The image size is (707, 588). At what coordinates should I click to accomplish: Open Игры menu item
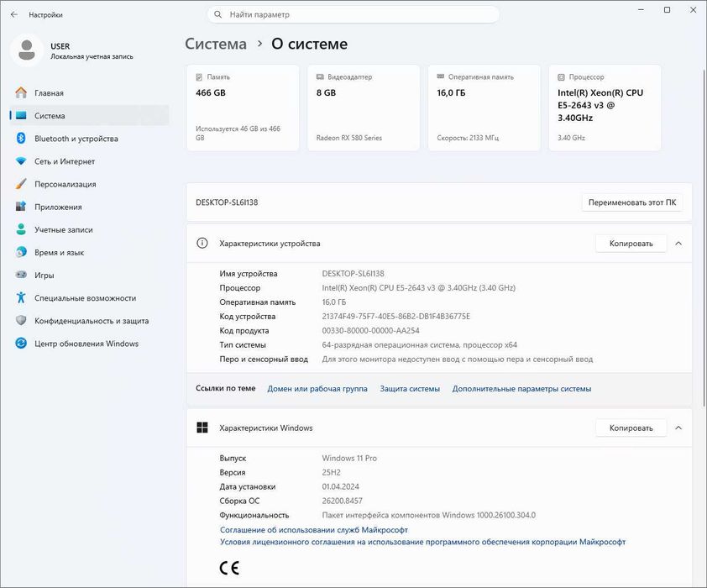(x=89, y=275)
